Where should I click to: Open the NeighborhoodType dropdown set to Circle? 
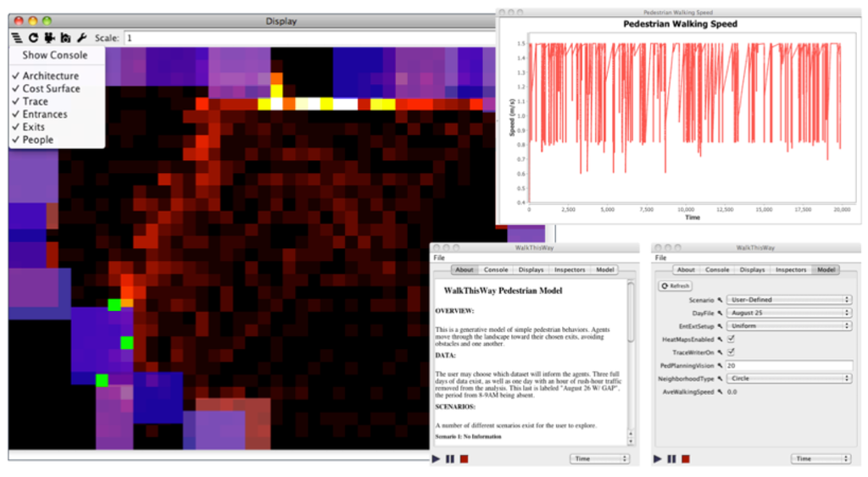tap(790, 379)
